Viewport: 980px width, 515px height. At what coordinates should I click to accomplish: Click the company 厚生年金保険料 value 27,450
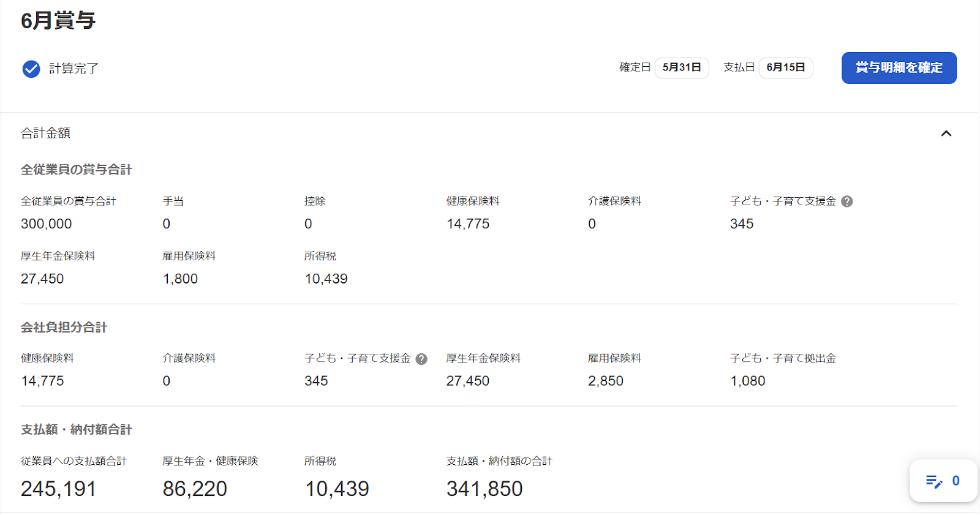468,382
